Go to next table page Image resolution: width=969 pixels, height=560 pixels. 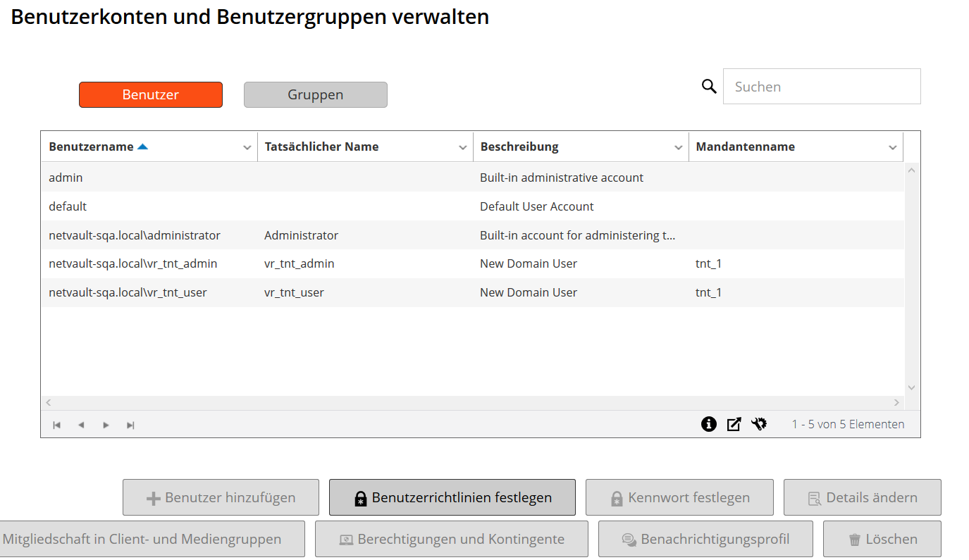pos(106,425)
